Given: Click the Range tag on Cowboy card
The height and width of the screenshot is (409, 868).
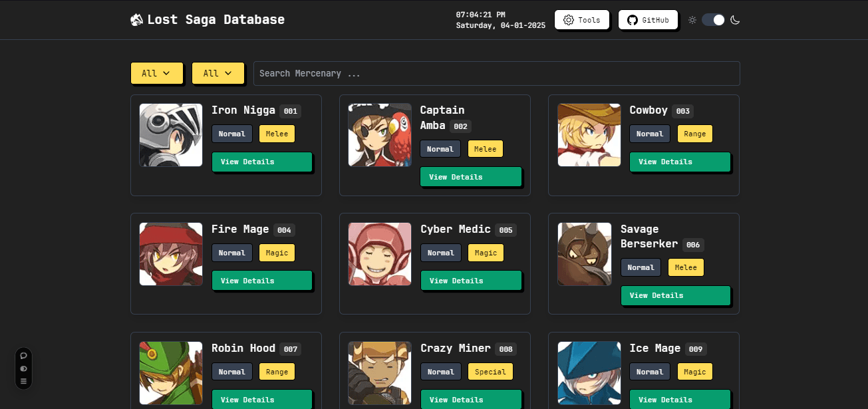Looking at the screenshot, I should point(694,134).
